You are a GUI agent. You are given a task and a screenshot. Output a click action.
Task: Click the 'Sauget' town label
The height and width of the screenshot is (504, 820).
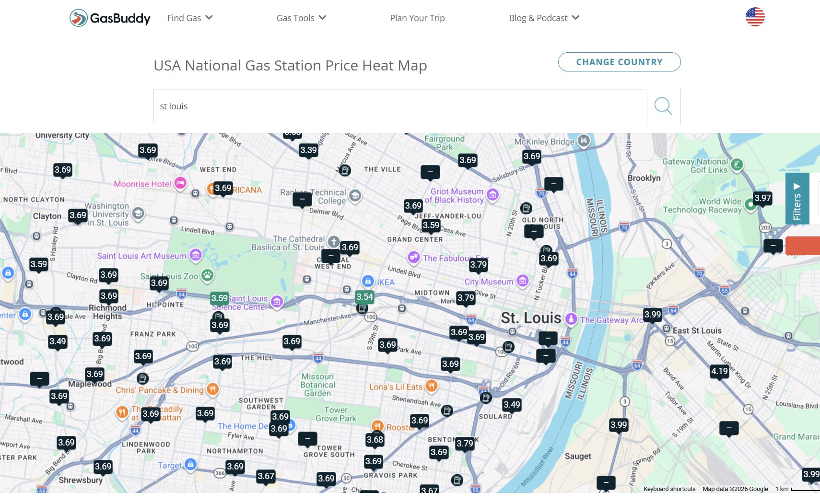click(x=578, y=457)
